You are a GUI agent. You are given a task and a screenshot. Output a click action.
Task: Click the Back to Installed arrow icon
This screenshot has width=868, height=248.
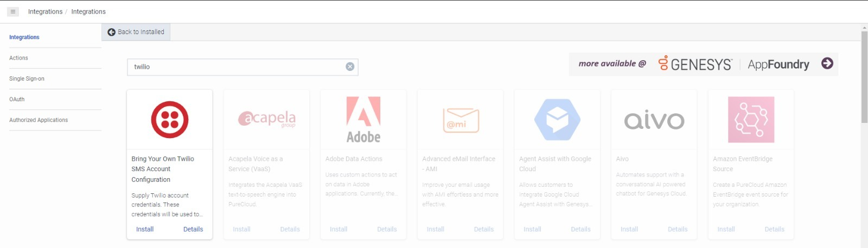tap(111, 32)
